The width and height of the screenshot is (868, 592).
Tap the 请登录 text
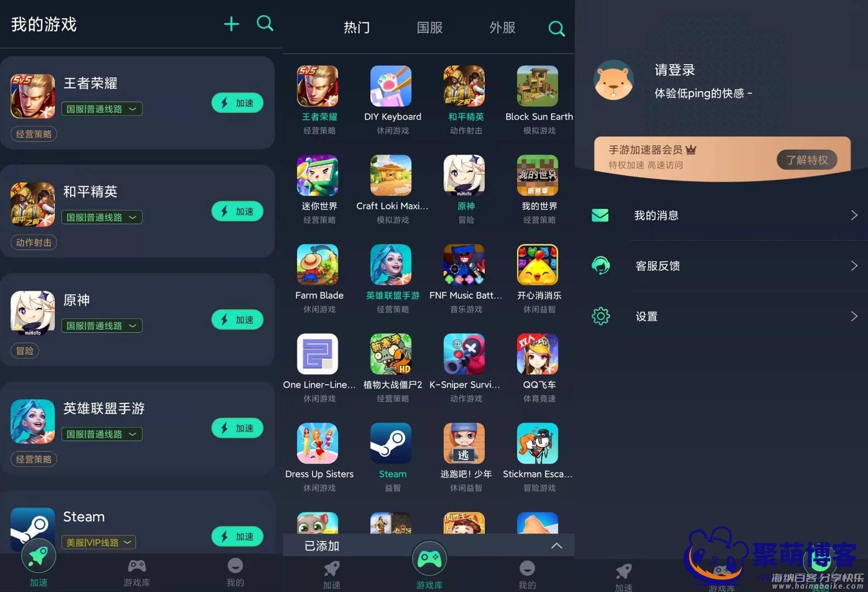[674, 70]
